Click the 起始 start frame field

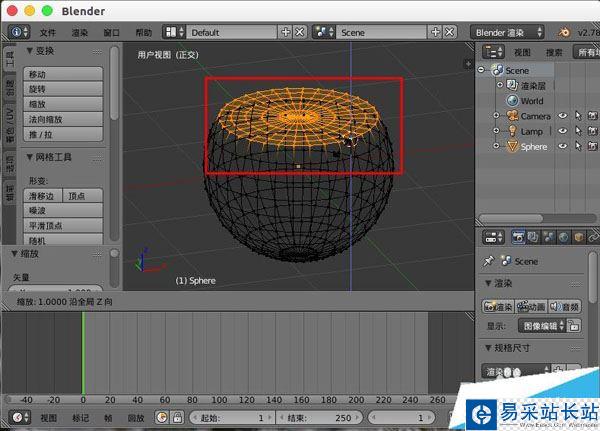232,417
